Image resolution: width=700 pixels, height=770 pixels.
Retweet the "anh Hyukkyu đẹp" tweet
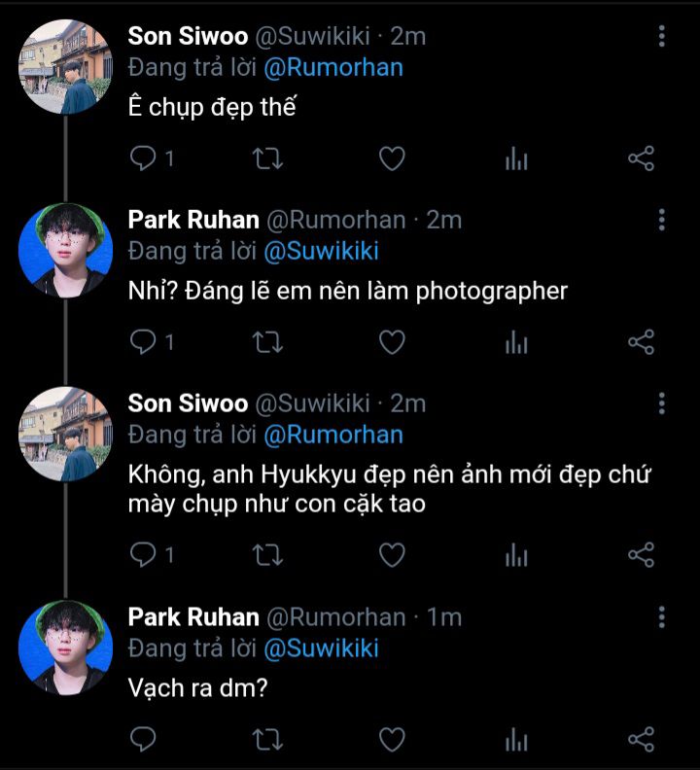pyautogui.click(x=265, y=555)
